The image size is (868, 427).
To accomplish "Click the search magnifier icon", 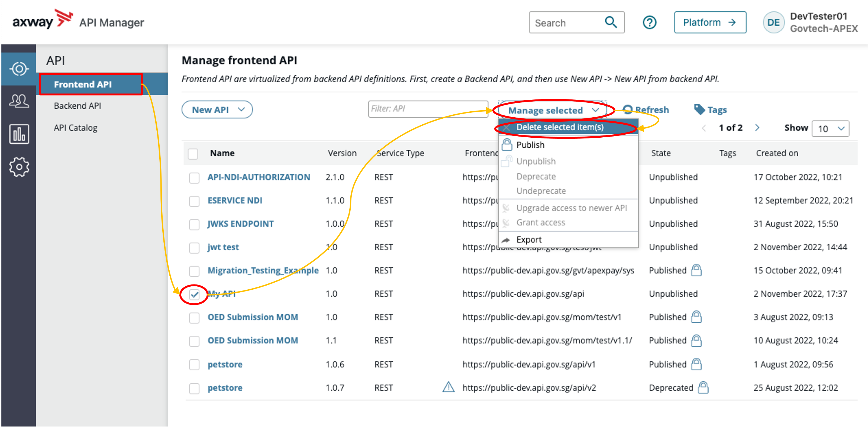I will tap(611, 22).
